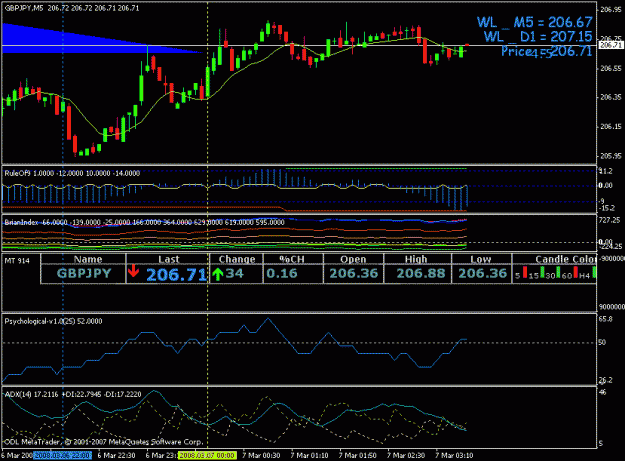
Task: Click the 'High' column header
Action: 416,259
